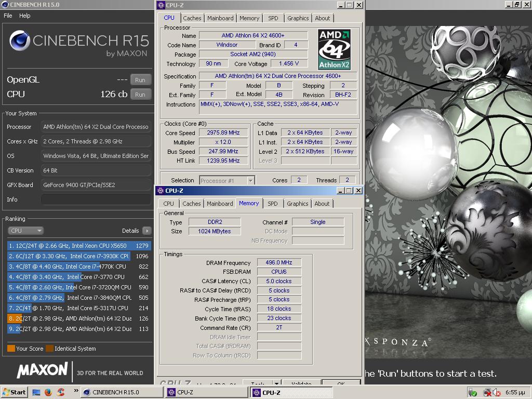Image resolution: width=532 pixels, height=399 pixels.
Task: Click the Cinebench title bar icon
Action: click(x=5, y=4)
